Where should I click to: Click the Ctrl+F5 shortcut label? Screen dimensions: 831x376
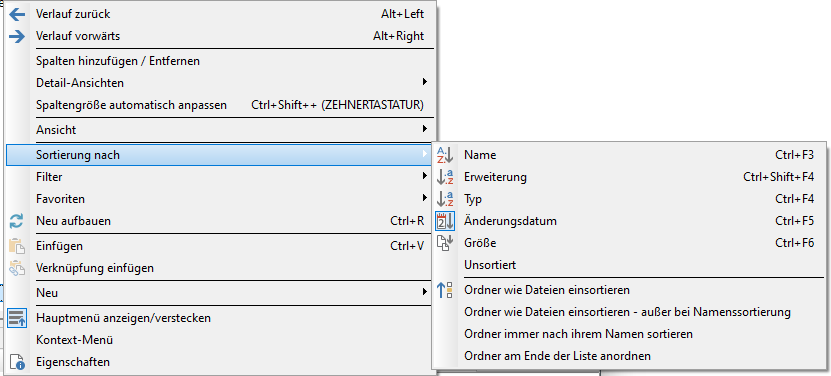794,221
